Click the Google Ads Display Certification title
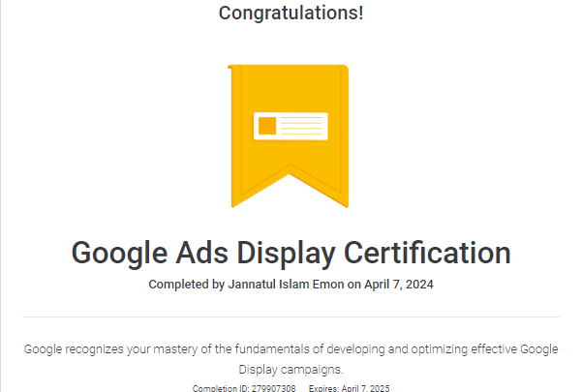 pyautogui.click(x=291, y=253)
